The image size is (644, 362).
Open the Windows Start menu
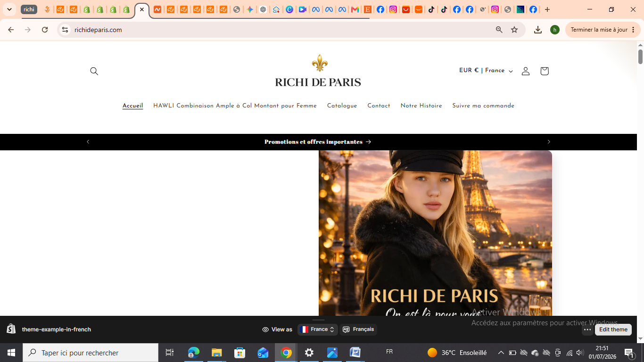point(11,353)
